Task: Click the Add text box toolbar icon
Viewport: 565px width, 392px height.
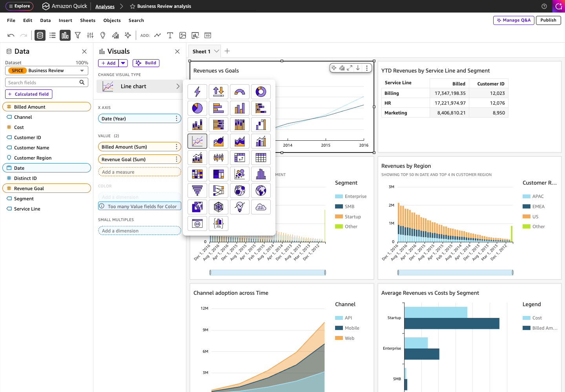Action: 170,35
